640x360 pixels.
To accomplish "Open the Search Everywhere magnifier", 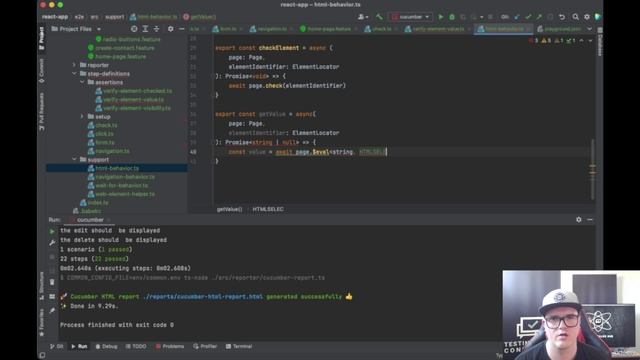I will point(576,17).
